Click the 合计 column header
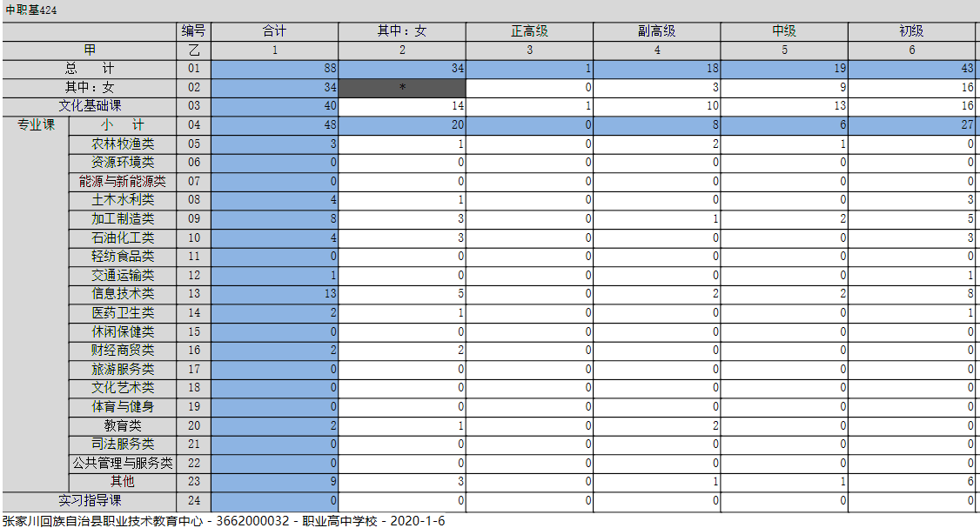The height and width of the screenshot is (528, 980). (274, 31)
